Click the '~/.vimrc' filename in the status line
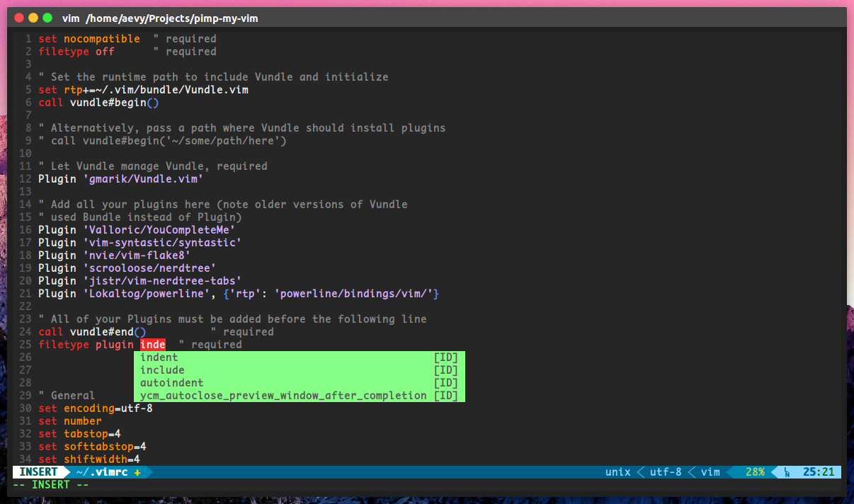This screenshot has width=854, height=504. (101, 471)
